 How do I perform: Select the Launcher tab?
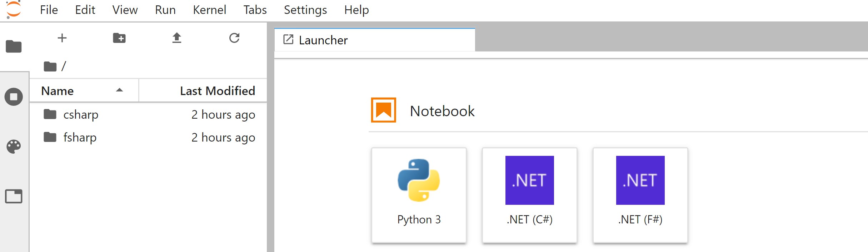coord(375,40)
